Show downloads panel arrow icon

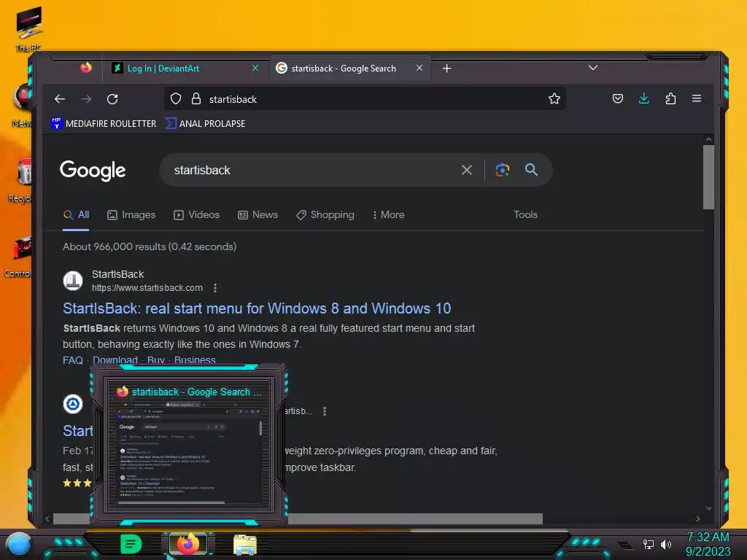(643, 98)
